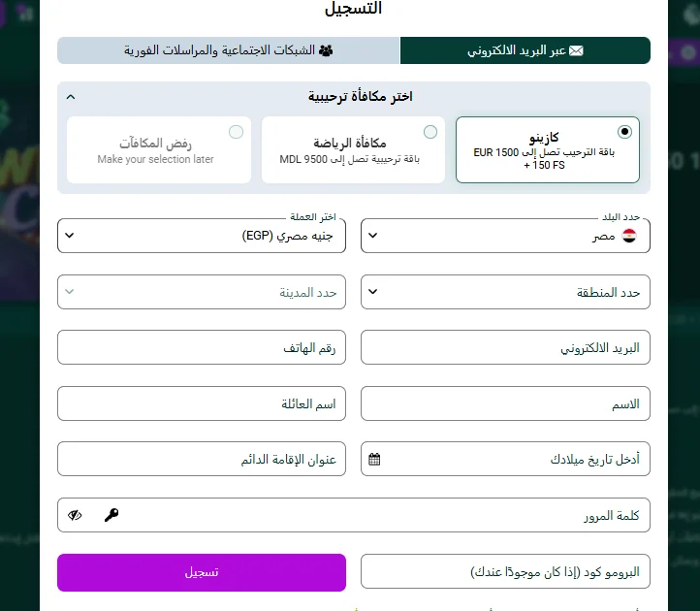The height and width of the screenshot is (611, 700).
Task: Open the currency dropdown showing EGP
Action: pyautogui.click(x=202, y=235)
